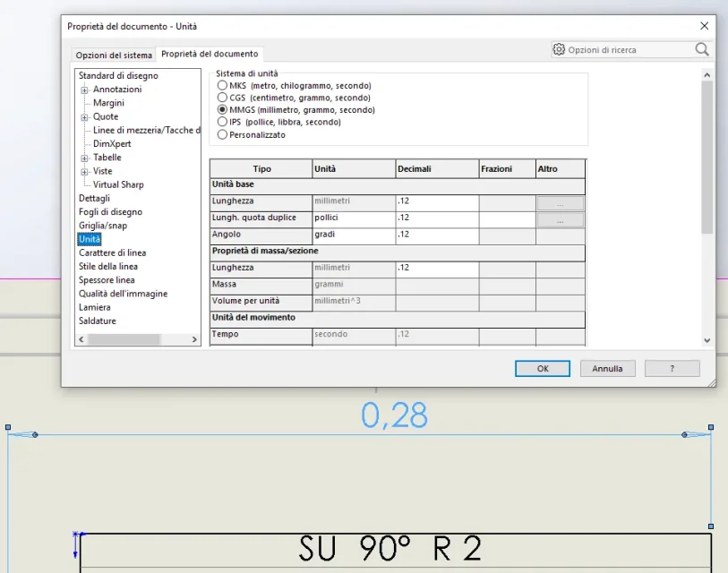Click the search options gear icon

(x=560, y=50)
